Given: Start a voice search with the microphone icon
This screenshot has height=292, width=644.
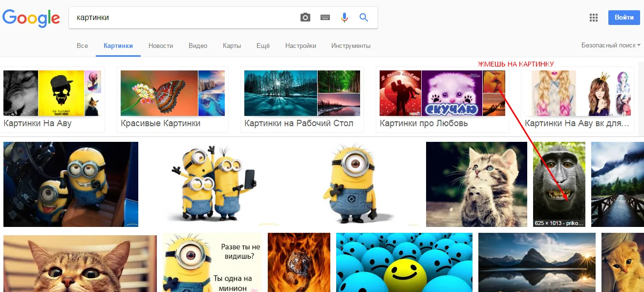Looking at the screenshot, I should [x=344, y=17].
